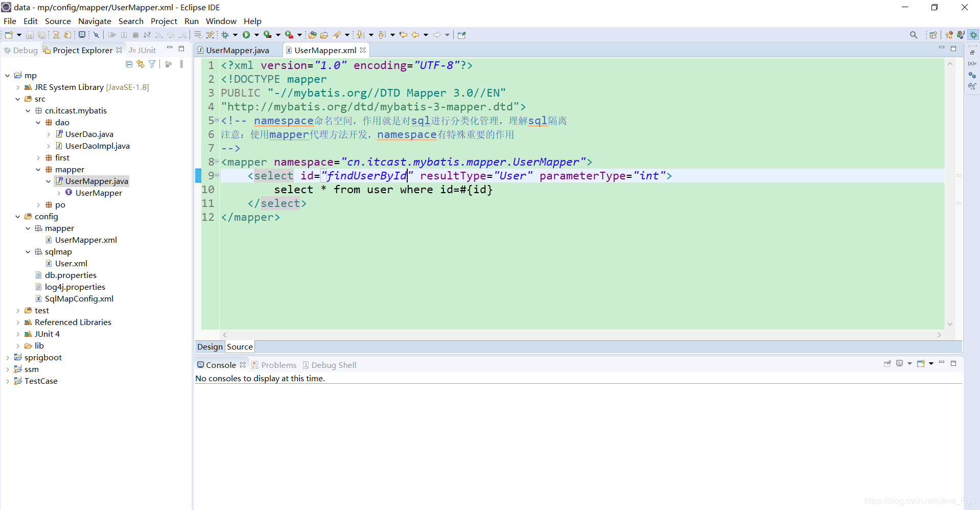
Task: Open the Run dropdown arrow
Action: click(x=256, y=35)
